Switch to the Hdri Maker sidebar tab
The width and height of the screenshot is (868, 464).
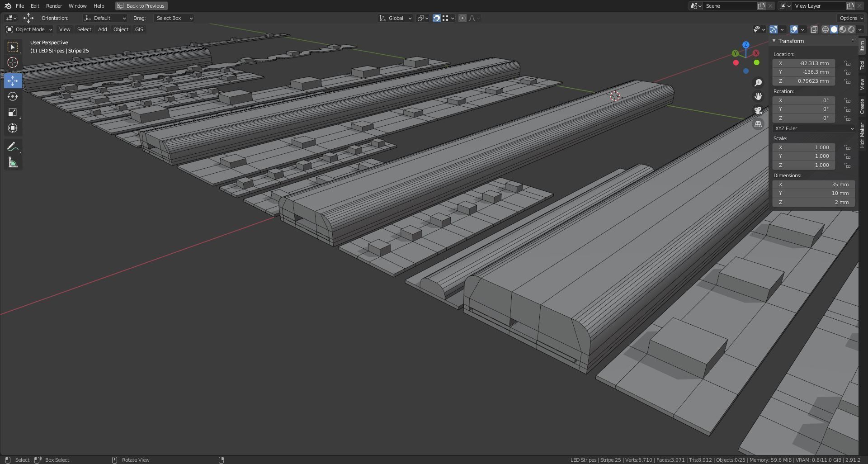pyautogui.click(x=863, y=135)
